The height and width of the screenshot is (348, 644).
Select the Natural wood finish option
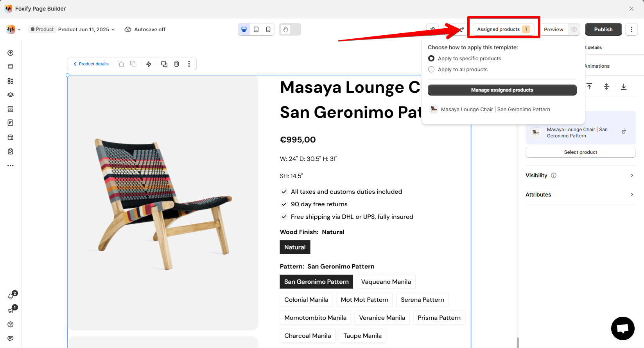click(x=295, y=247)
